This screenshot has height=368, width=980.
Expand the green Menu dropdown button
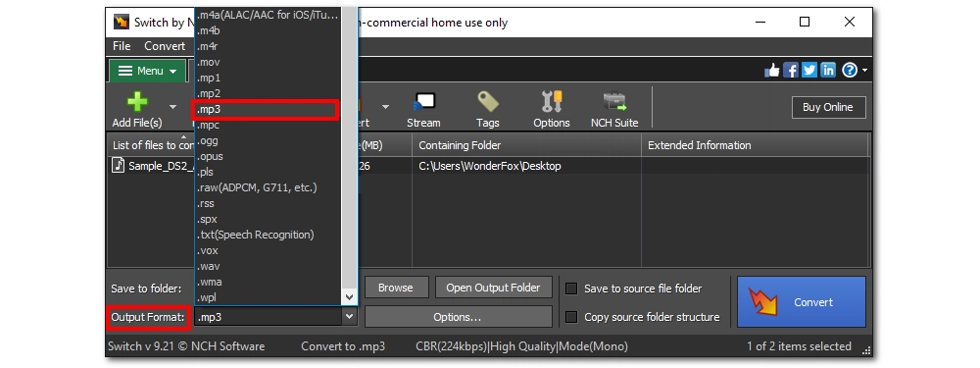coord(148,71)
